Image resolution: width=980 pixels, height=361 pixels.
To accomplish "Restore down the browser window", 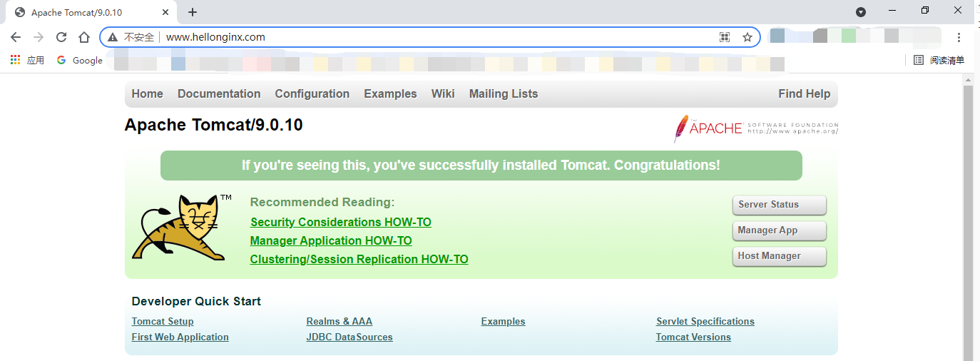I will click(925, 11).
